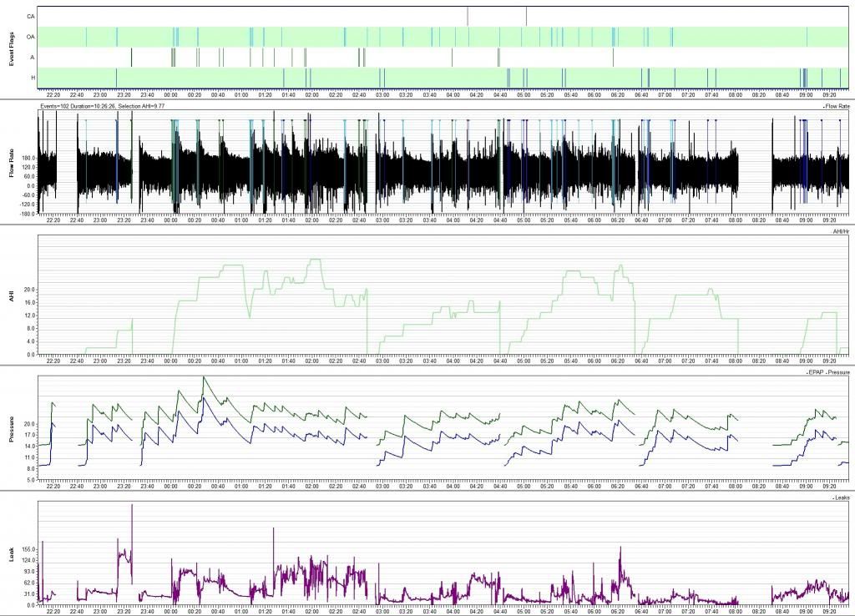Click the CA event flag row label
The image size is (855, 616).
point(31,16)
